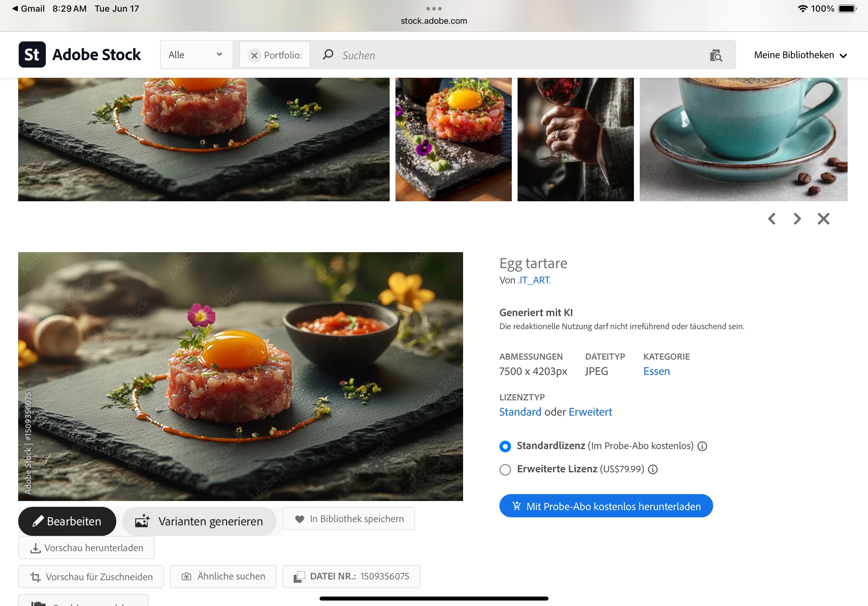Click the Adobe Stock St logo

[32, 55]
